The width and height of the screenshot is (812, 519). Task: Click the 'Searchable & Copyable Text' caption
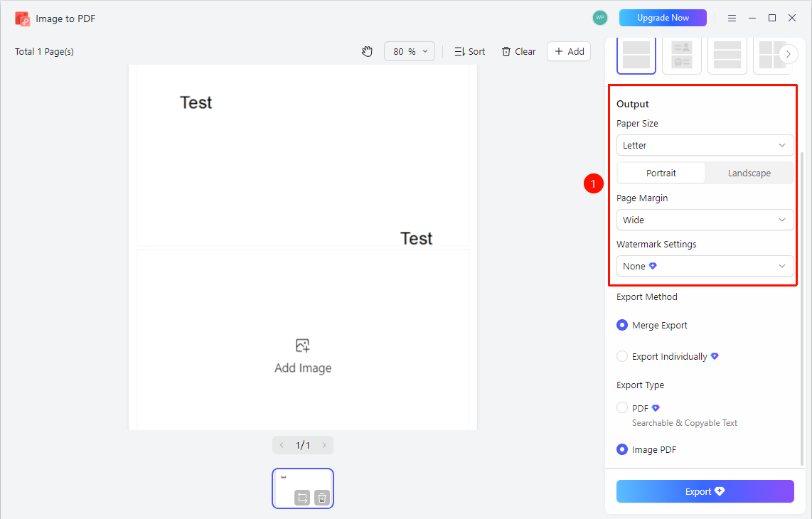(x=685, y=422)
